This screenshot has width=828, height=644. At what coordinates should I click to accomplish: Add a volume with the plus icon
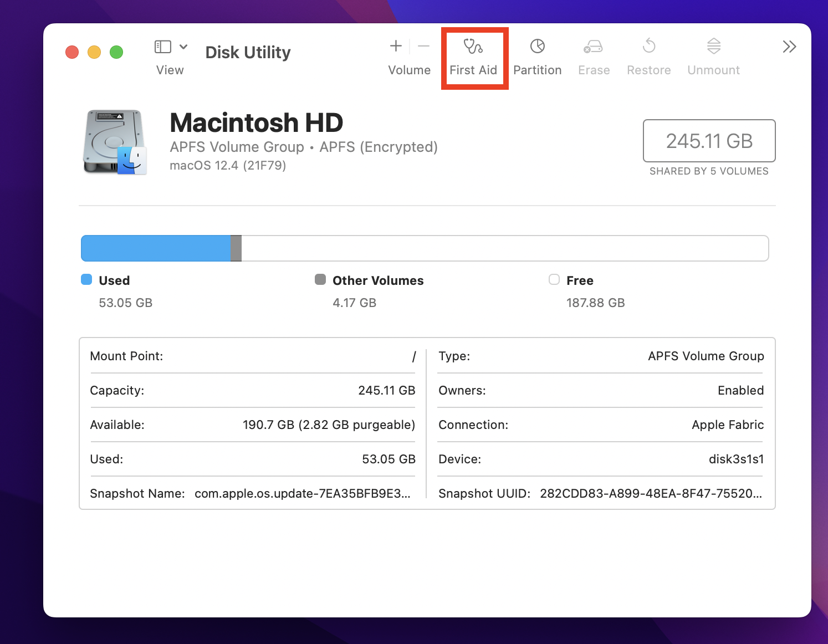tap(396, 46)
